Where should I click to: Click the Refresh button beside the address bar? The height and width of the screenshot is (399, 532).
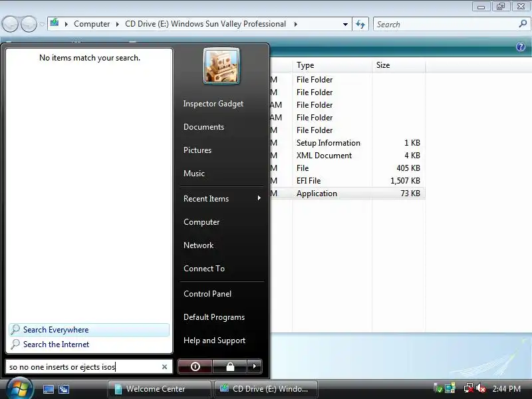(x=360, y=24)
